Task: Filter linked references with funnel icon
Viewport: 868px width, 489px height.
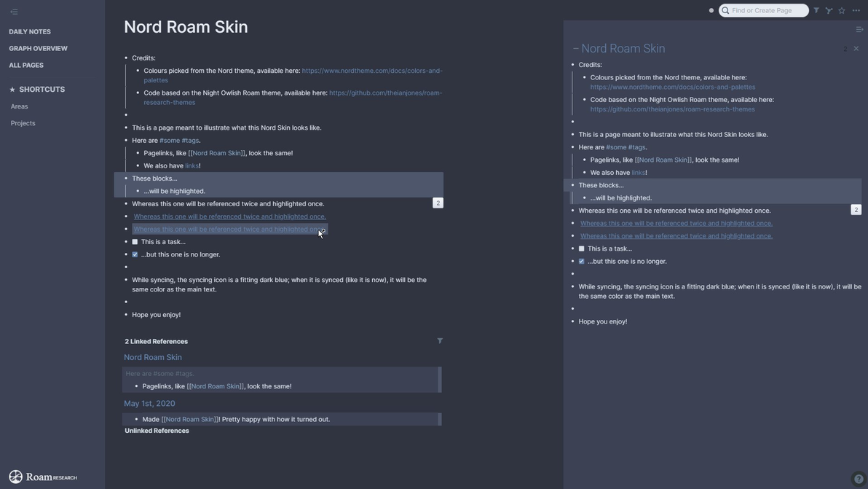Action: click(x=440, y=341)
